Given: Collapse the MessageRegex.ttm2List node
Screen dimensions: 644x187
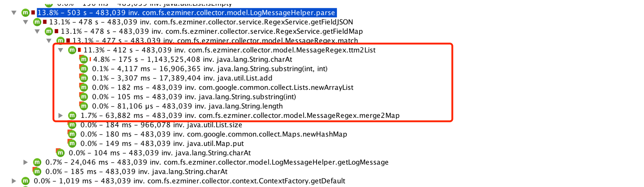Looking at the screenshot, I should point(61,50).
